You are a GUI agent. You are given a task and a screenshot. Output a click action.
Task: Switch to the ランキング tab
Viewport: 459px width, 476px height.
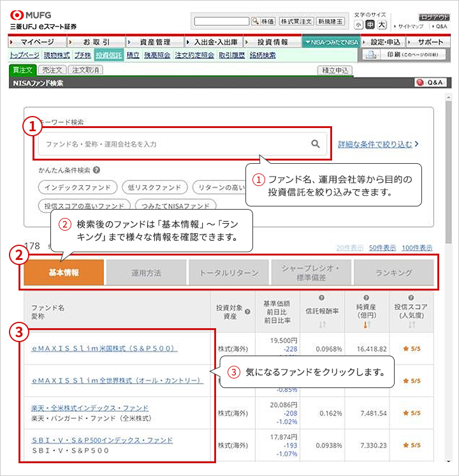tap(394, 272)
